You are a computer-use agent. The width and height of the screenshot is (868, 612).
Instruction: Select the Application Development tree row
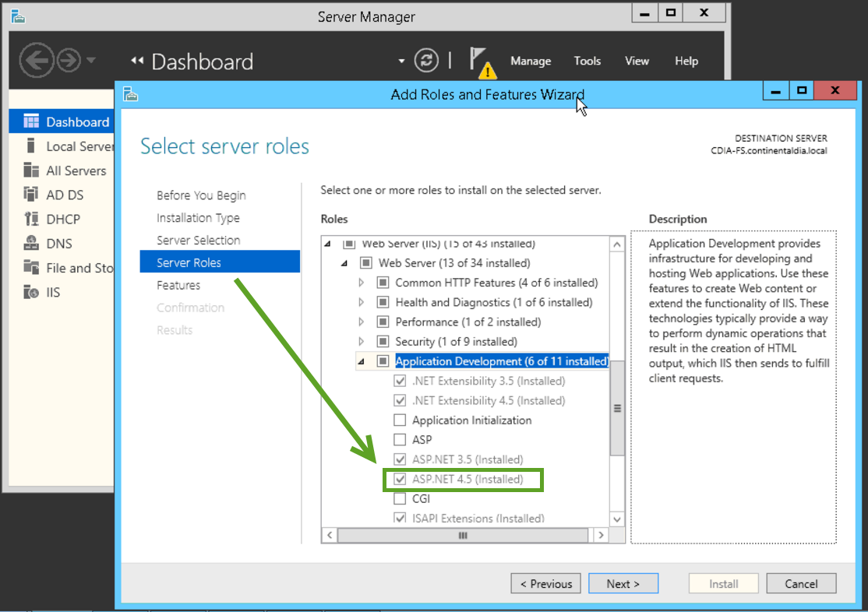pos(502,361)
